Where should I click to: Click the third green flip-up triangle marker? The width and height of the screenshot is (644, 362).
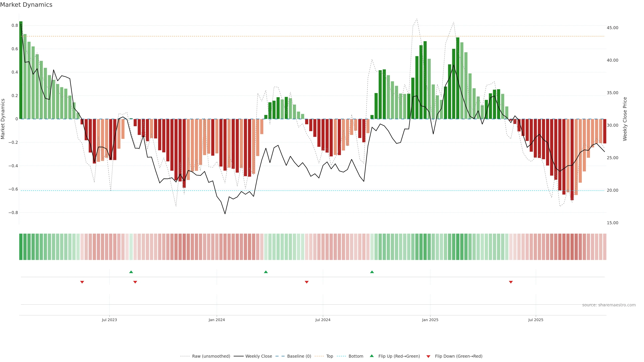tap(372, 272)
